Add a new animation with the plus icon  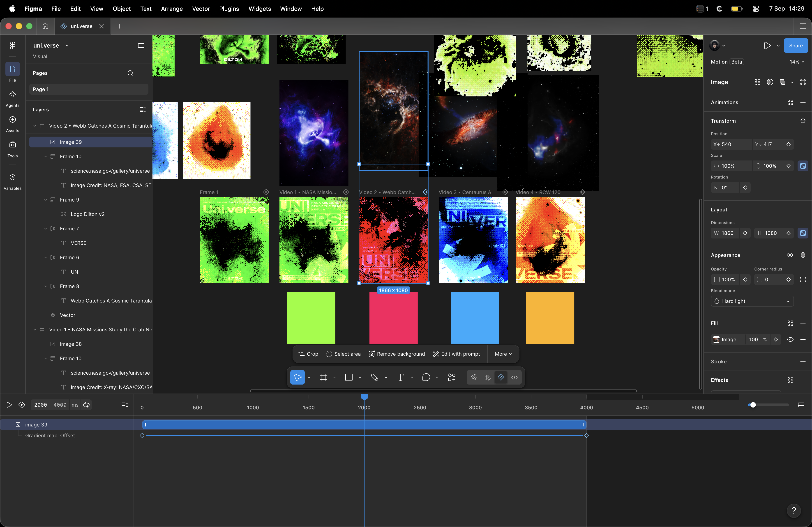coord(803,102)
